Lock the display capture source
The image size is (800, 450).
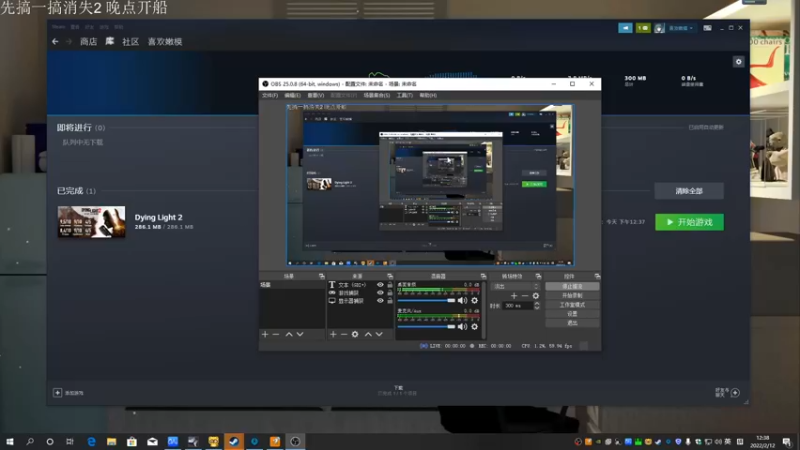[x=390, y=301]
